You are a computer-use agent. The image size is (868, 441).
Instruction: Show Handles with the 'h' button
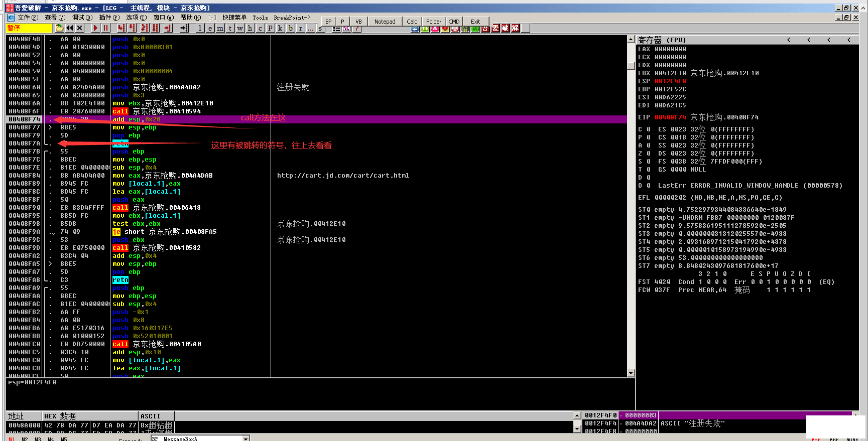coord(250,28)
